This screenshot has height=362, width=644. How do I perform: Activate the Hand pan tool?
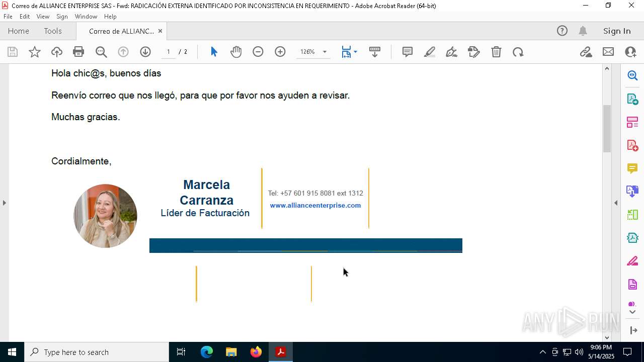click(236, 52)
